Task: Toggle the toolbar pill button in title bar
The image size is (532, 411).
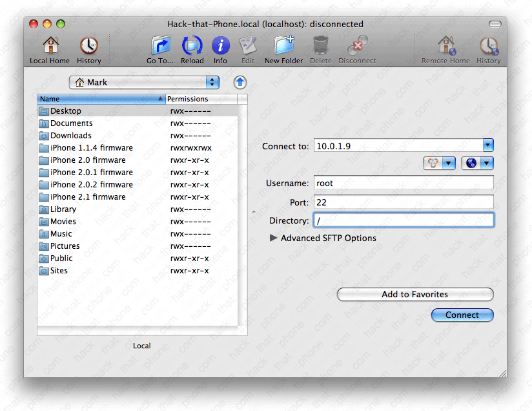Action: (495, 24)
